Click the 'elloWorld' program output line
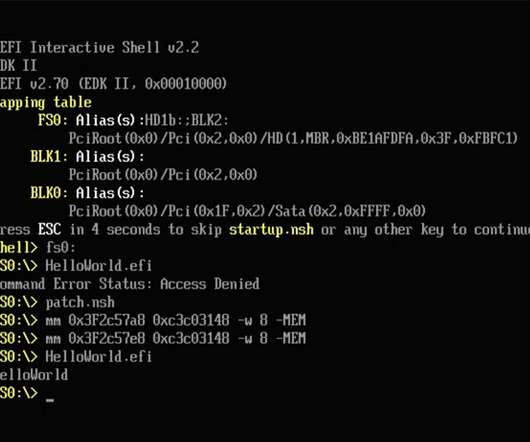 34,375
